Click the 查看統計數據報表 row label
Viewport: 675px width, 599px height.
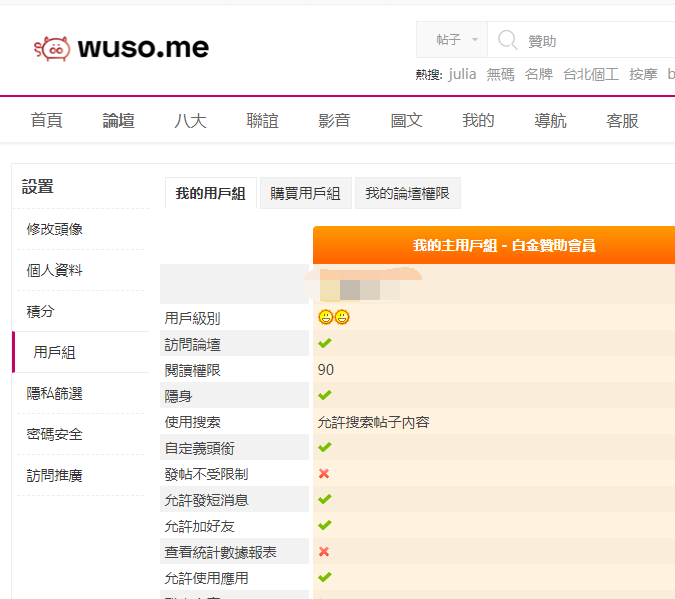click(220, 552)
